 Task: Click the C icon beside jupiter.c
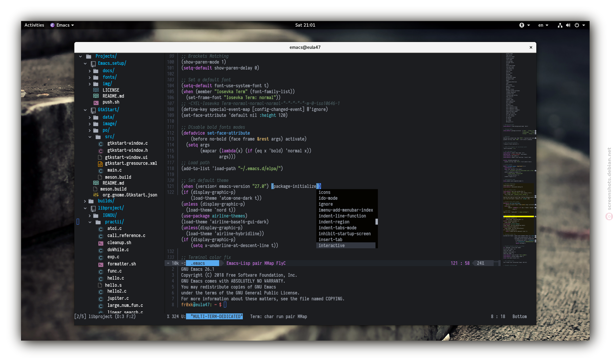[101, 299]
